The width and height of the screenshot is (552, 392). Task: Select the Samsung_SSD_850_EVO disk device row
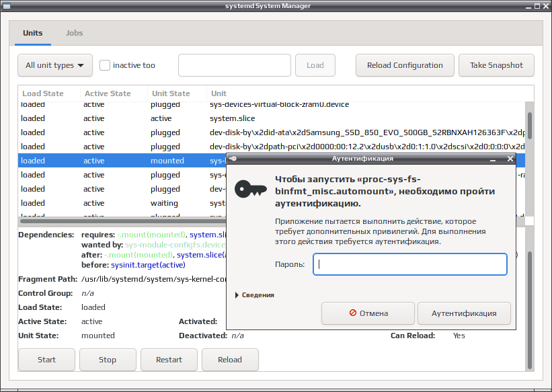[272, 132]
